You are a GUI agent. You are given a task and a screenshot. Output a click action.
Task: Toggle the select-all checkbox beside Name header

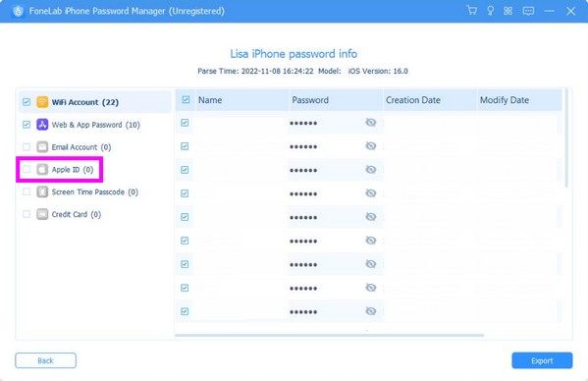186,100
